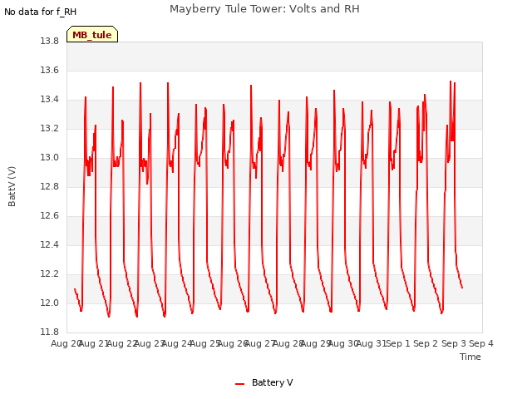532x399 pixels.
Task: Click the 12.8 y-axis tick label
Action: point(50,186)
